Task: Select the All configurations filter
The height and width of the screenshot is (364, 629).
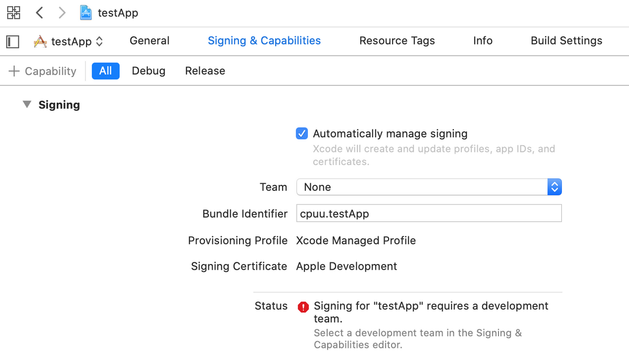Action: [105, 71]
